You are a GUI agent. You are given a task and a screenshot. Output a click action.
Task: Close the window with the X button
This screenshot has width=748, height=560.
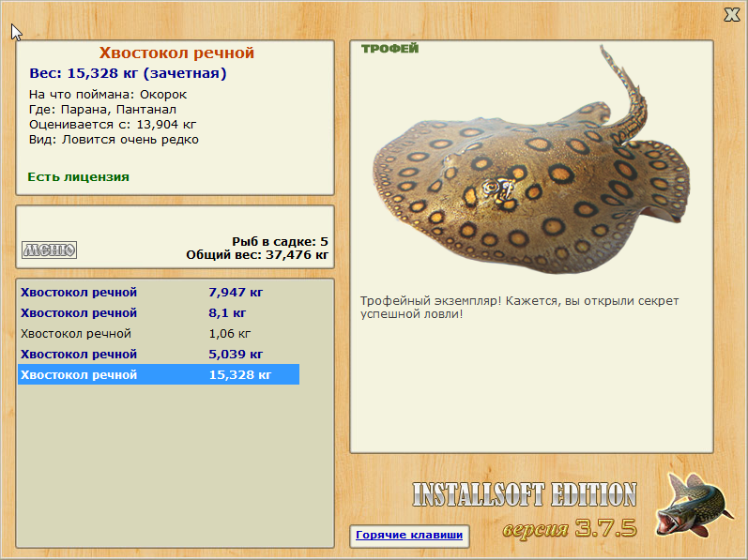pyautogui.click(x=732, y=15)
